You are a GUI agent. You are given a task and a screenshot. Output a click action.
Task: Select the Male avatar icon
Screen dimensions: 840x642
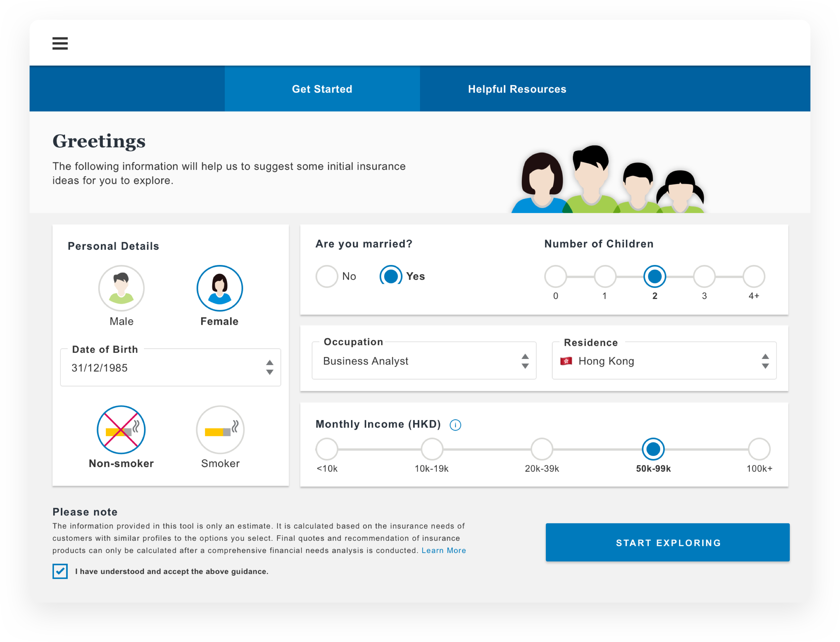121,288
